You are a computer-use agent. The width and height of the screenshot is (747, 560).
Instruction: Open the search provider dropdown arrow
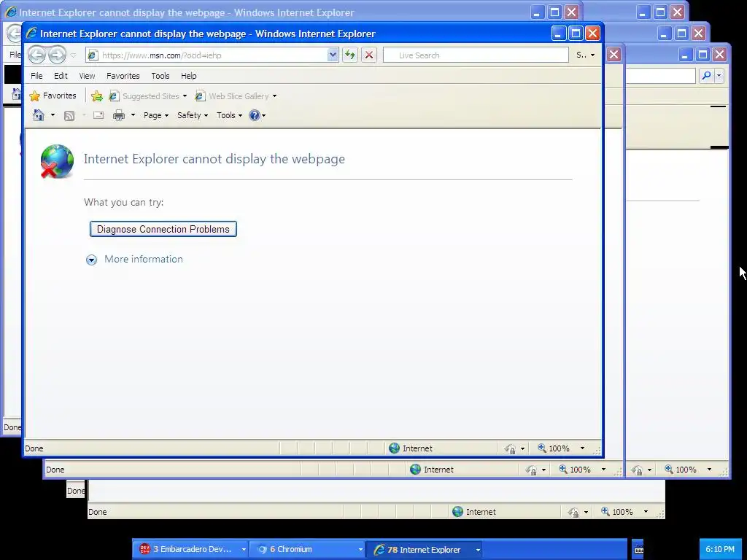(x=592, y=55)
